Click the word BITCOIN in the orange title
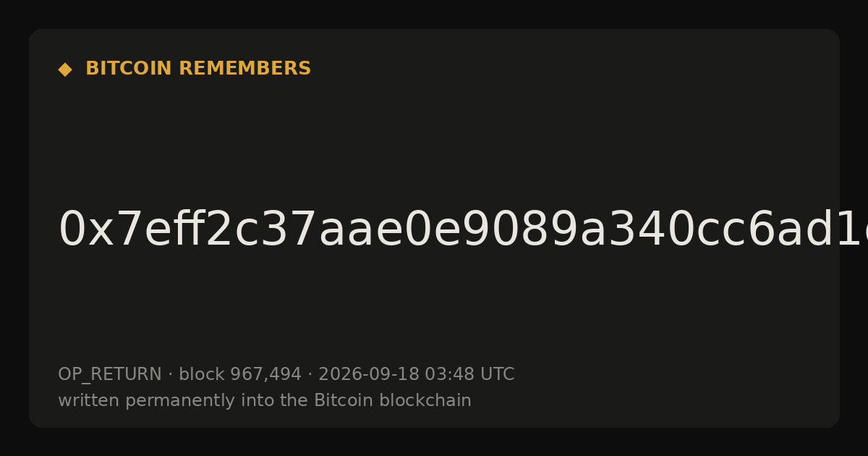 [129, 69]
